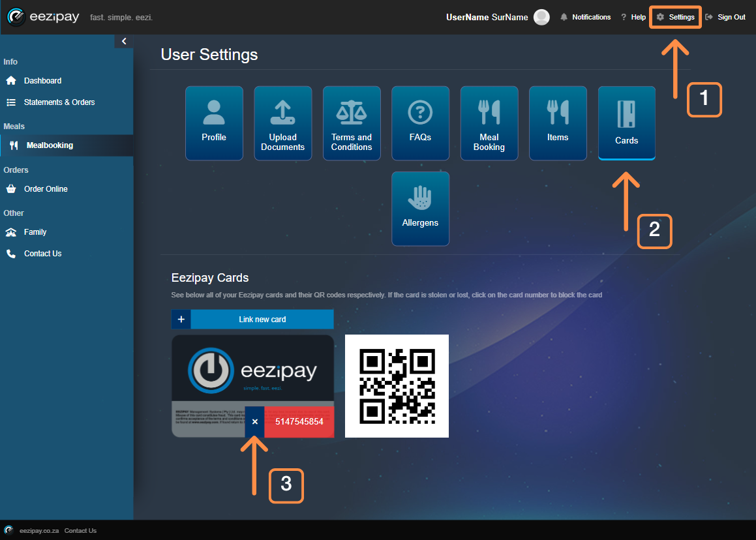Viewport: 756px width, 540px height.
Task: Open the eezipay.co.za footer link
Action: 39,531
